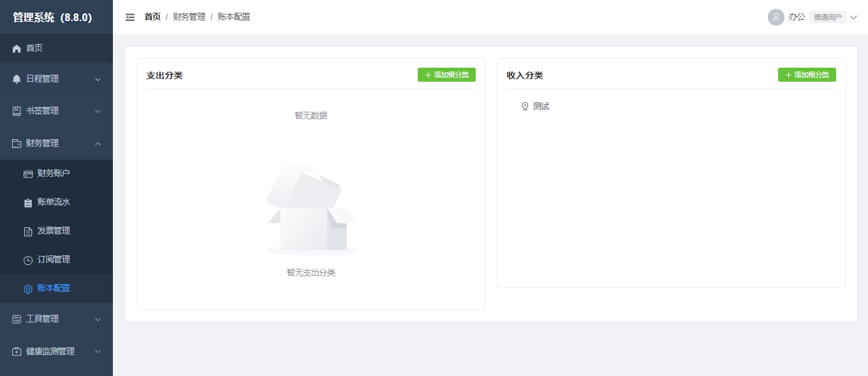This screenshot has height=376, width=868.
Task: Click the location pin icon beside 测试
Action: click(525, 107)
